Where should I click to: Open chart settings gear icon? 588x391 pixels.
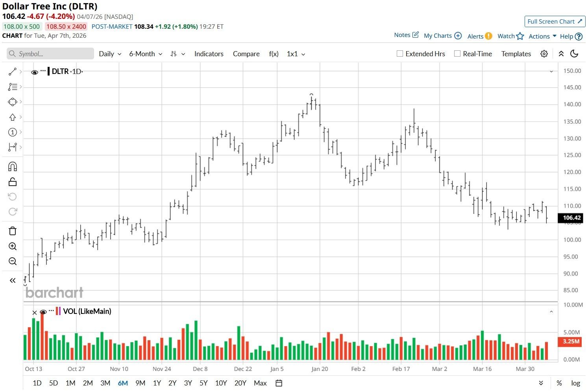(x=544, y=54)
